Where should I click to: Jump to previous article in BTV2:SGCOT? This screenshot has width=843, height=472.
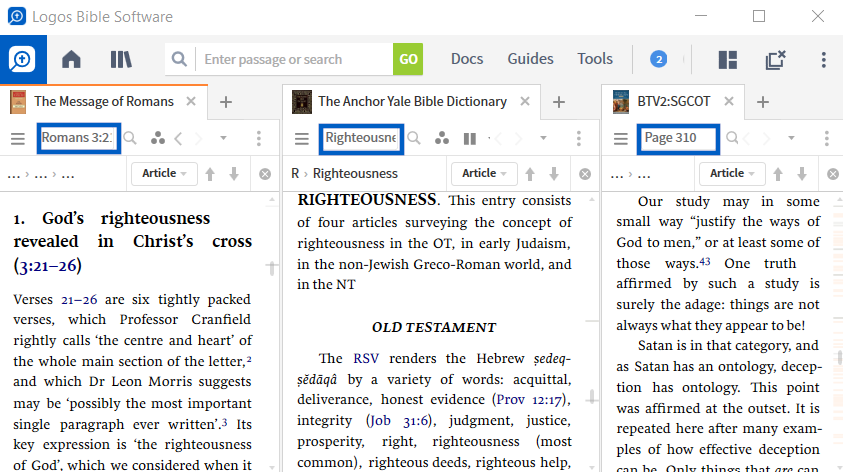(x=778, y=174)
